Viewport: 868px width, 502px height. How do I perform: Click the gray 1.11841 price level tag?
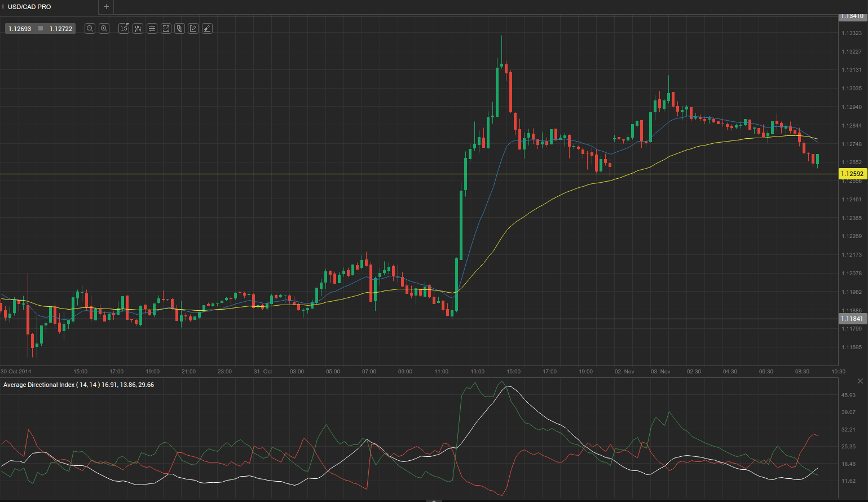pyautogui.click(x=852, y=319)
